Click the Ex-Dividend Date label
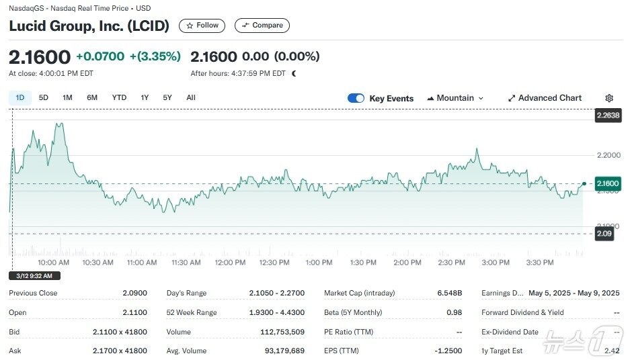Screen dimensions: 630x364 pyautogui.click(x=510, y=332)
